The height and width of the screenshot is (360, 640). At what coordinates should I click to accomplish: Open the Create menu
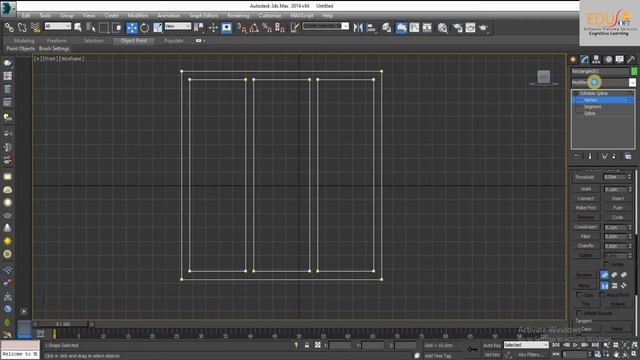(111, 16)
